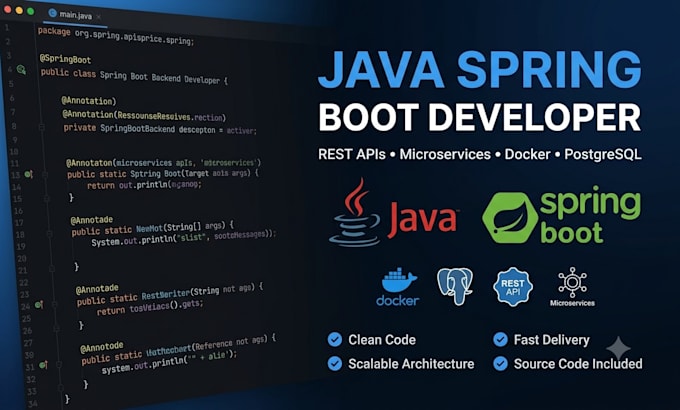Click the Java file icon on main.java tab
Image resolution: width=680 pixels, height=410 pixels.
pyautogui.click(x=52, y=13)
